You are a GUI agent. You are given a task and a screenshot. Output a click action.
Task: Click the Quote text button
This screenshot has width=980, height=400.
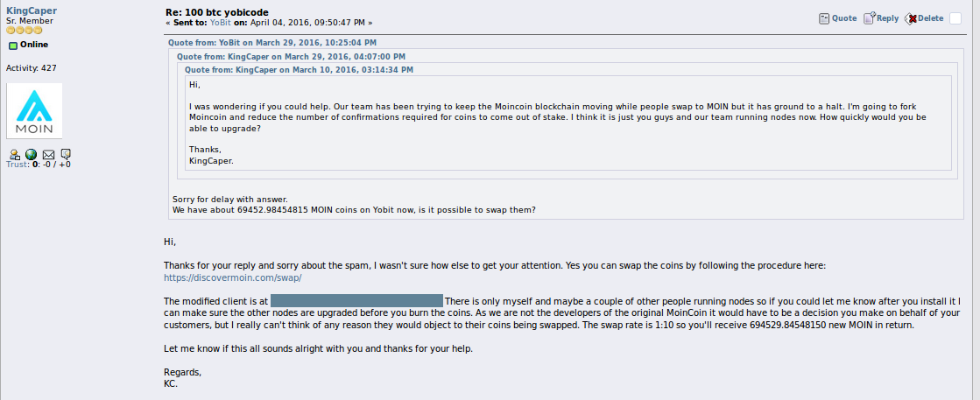pyautogui.click(x=844, y=18)
